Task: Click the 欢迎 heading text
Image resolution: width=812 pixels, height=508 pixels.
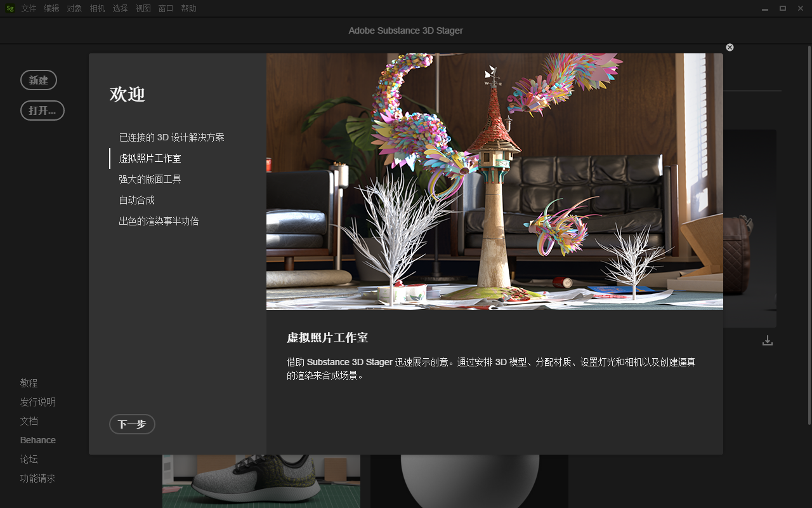Action: (128, 94)
